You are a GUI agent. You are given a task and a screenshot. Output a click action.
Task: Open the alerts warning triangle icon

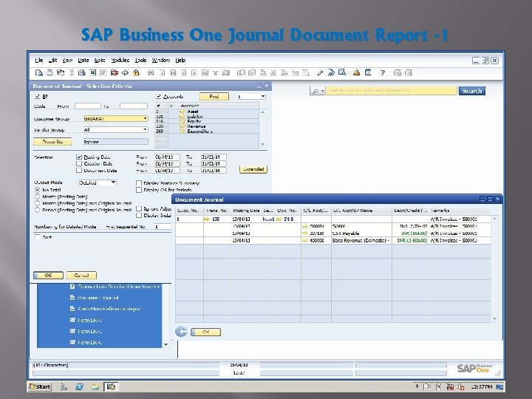[x=356, y=72]
